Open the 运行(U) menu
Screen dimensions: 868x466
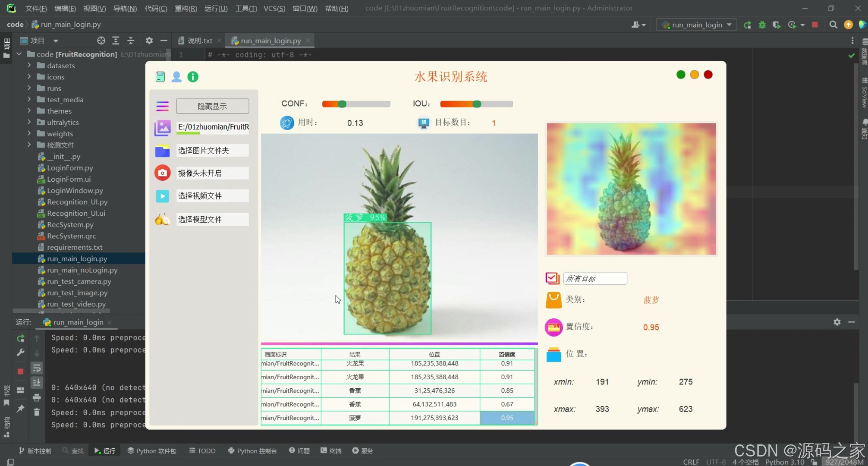216,8
